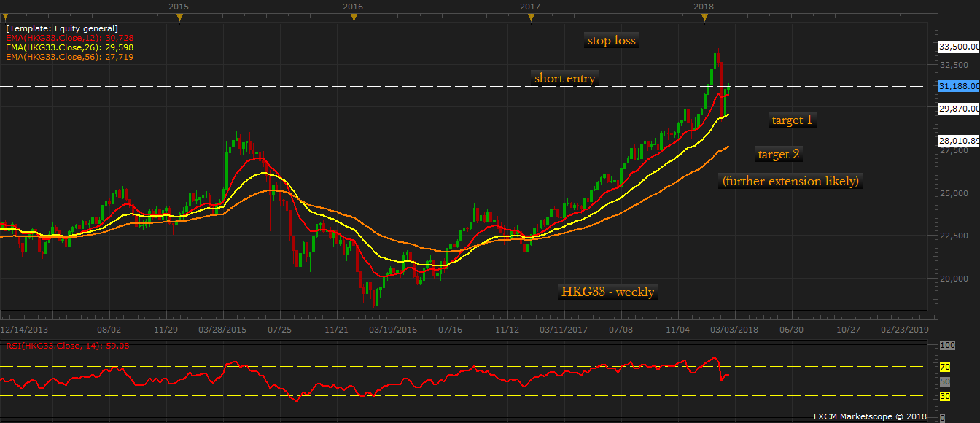980x423 pixels.
Task: Click the 33,500.00 price level tag
Action: point(958,47)
